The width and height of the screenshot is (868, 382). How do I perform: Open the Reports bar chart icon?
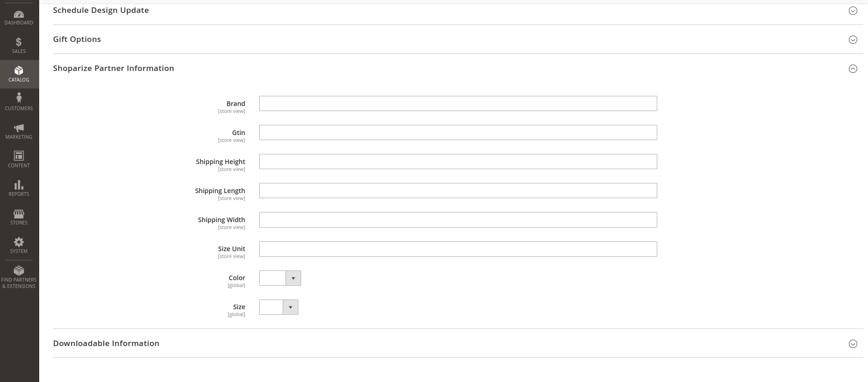pos(19,185)
